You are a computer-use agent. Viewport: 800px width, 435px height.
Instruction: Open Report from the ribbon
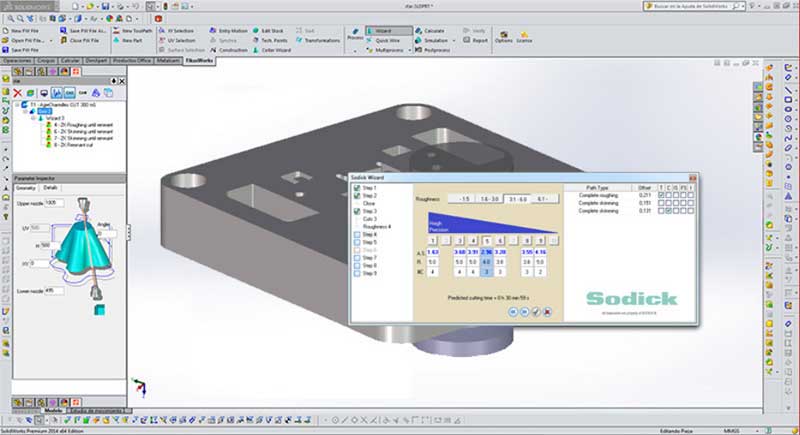pos(476,40)
